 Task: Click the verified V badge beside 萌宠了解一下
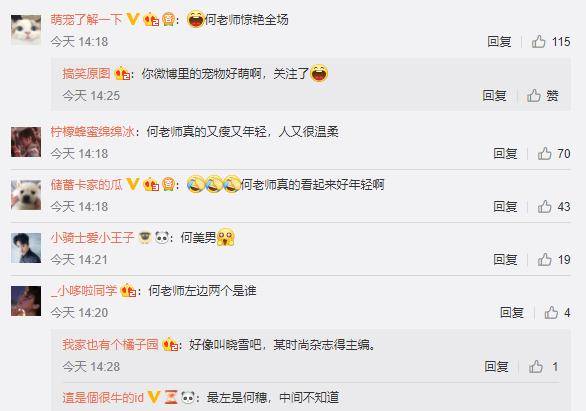click(133, 19)
